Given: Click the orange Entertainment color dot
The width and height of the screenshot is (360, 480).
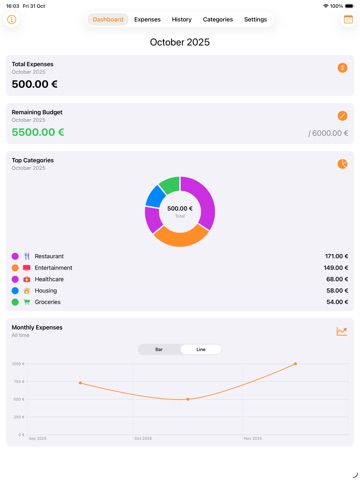Looking at the screenshot, I should pyautogui.click(x=15, y=268).
